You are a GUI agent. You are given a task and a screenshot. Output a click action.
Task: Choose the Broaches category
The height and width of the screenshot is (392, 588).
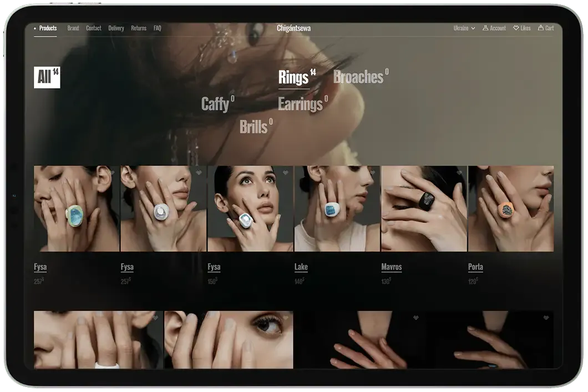(x=358, y=77)
